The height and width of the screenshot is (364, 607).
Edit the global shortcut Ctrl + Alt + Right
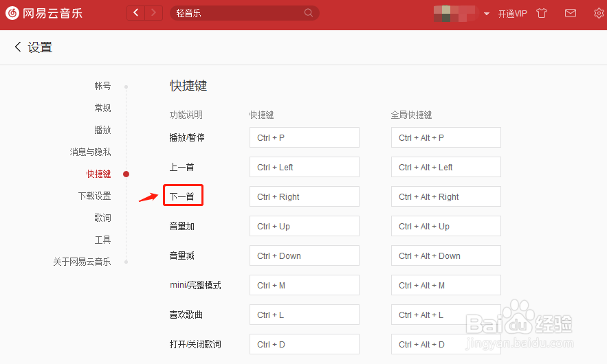pos(446,196)
